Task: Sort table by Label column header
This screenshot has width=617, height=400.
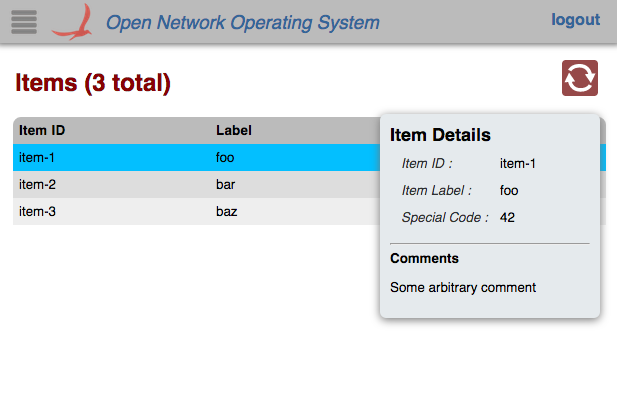Action: (x=234, y=130)
